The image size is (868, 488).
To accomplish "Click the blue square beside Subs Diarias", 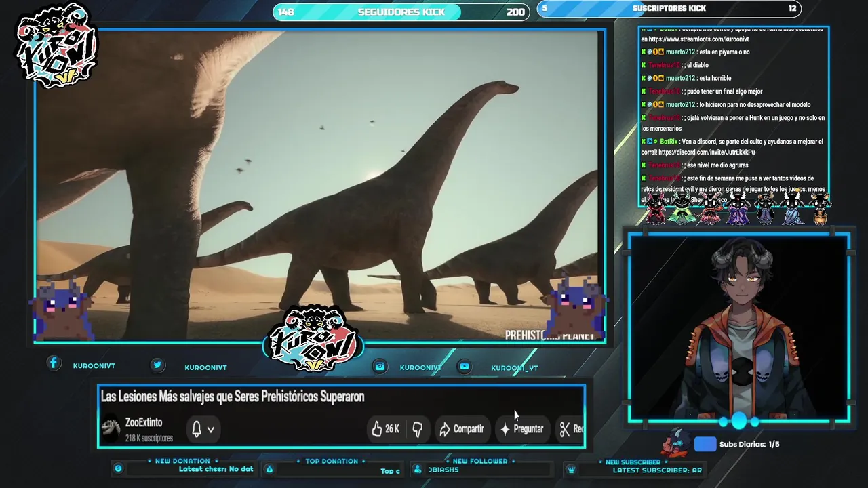I will [x=705, y=444].
